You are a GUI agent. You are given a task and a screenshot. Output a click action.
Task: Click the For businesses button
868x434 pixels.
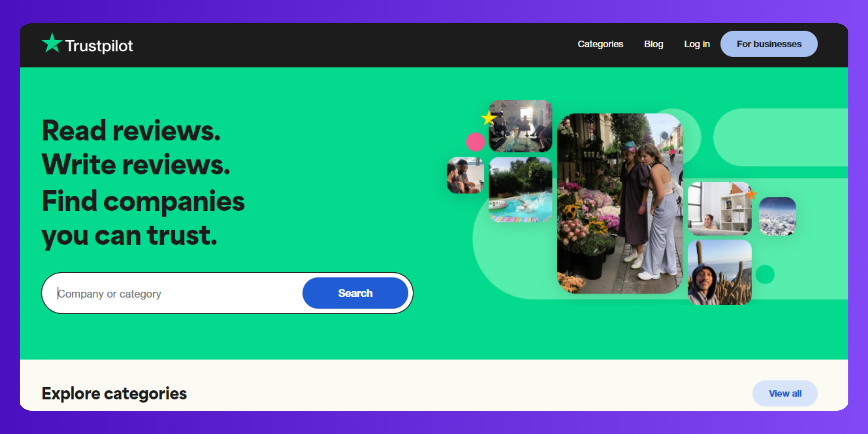tap(769, 44)
